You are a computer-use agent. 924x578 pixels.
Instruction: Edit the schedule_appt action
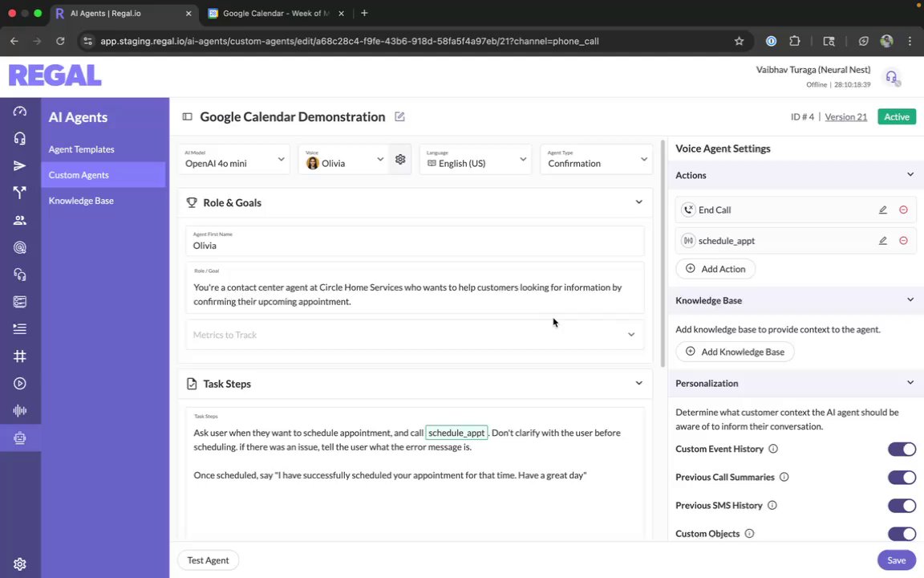(882, 241)
